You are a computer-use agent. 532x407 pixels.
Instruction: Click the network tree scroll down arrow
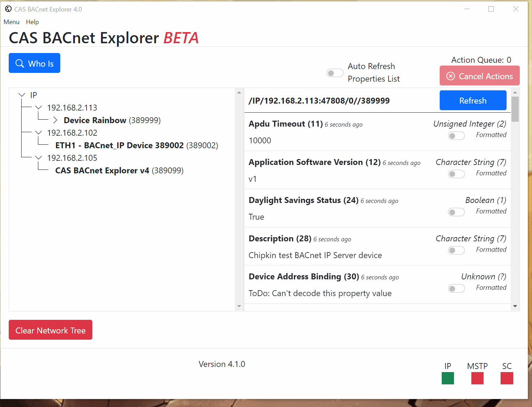[x=239, y=306]
